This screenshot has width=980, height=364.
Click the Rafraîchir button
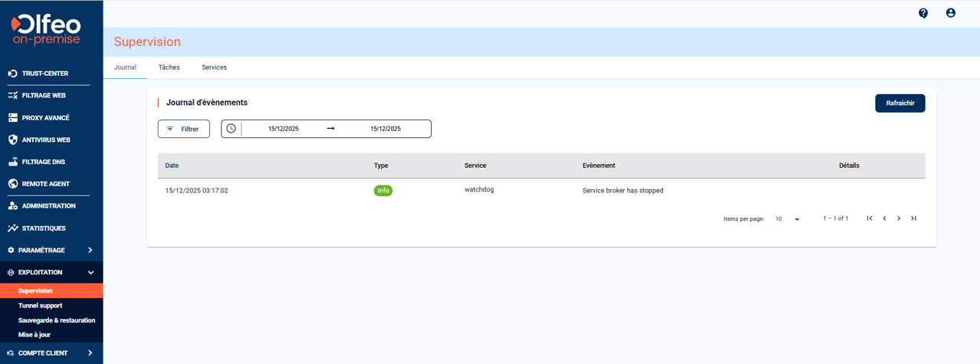[900, 103]
